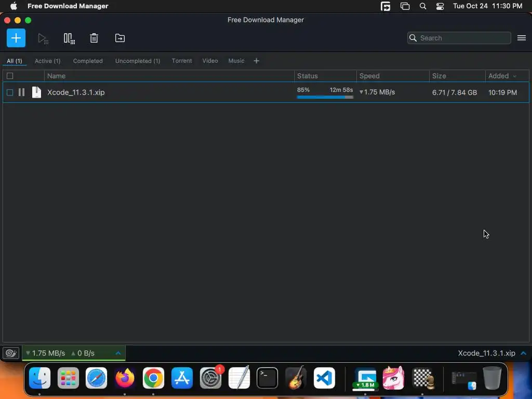Click the date and time in menu bar
The image size is (532, 399).
click(487, 6)
